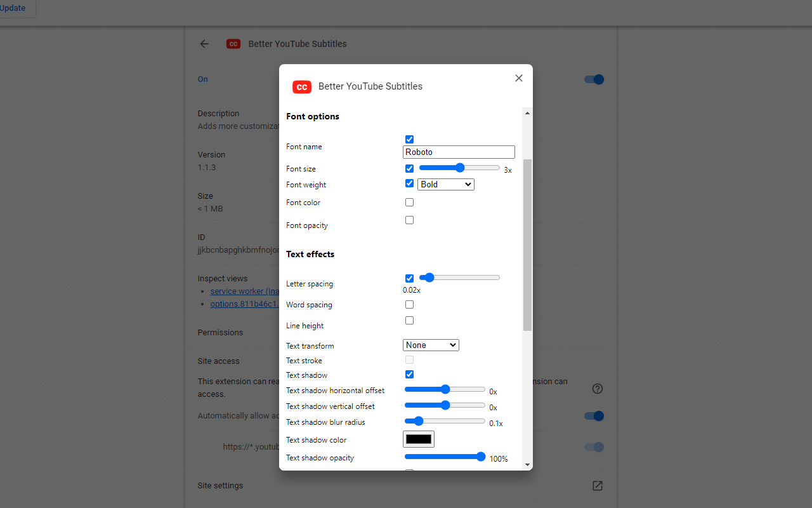This screenshot has height=508, width=812.
Task: Adjust the Font size slider
Action: tap(459, 168)
